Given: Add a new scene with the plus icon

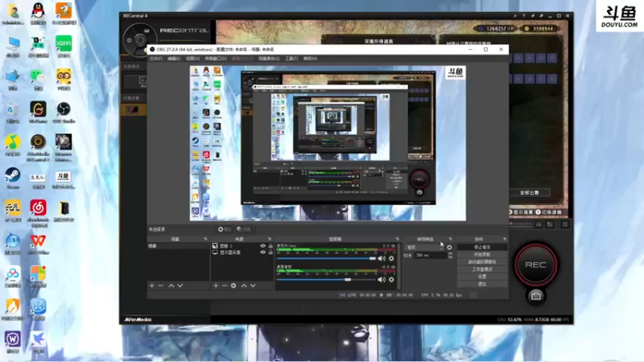Looking at the screenshot, I should coord(152,286).
